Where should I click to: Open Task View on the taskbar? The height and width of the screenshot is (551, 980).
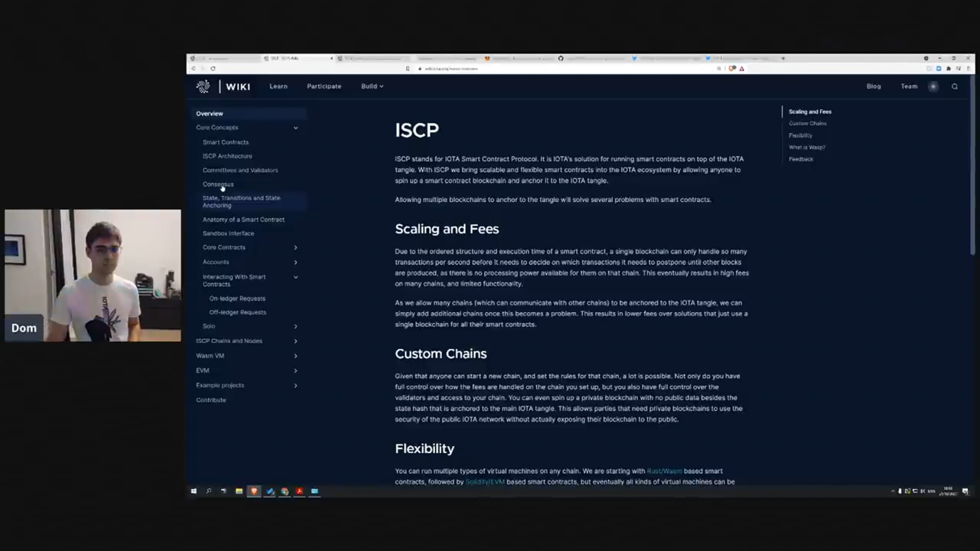pyautogui.click(x=224, y=491)
